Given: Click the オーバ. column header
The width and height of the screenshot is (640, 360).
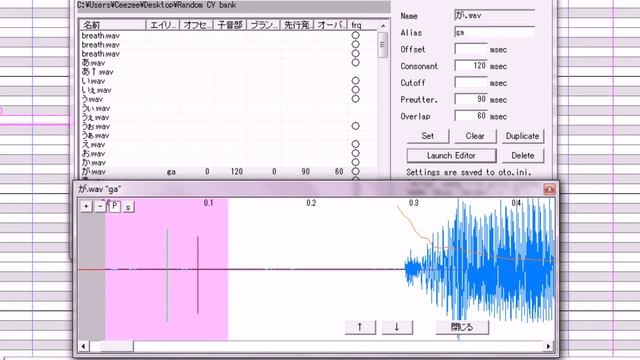Looking at the screenshot, I should point(330,25).
